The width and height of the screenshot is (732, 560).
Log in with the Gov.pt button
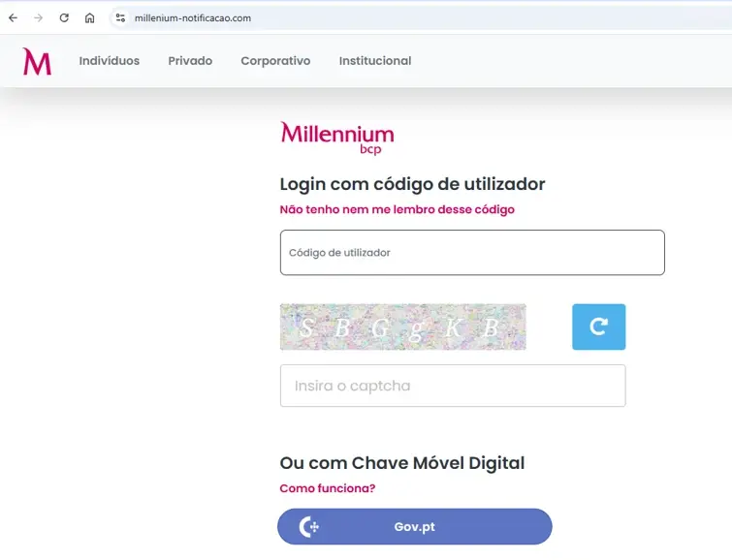click(x=415, y=526)
